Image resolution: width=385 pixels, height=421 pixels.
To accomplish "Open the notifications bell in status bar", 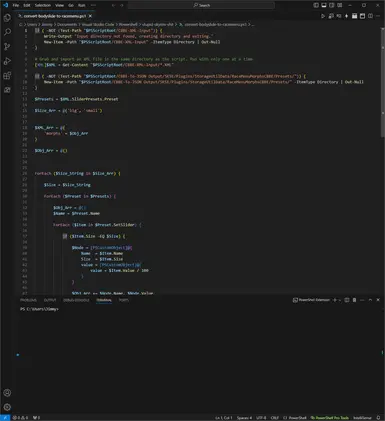I will [378, 418].
